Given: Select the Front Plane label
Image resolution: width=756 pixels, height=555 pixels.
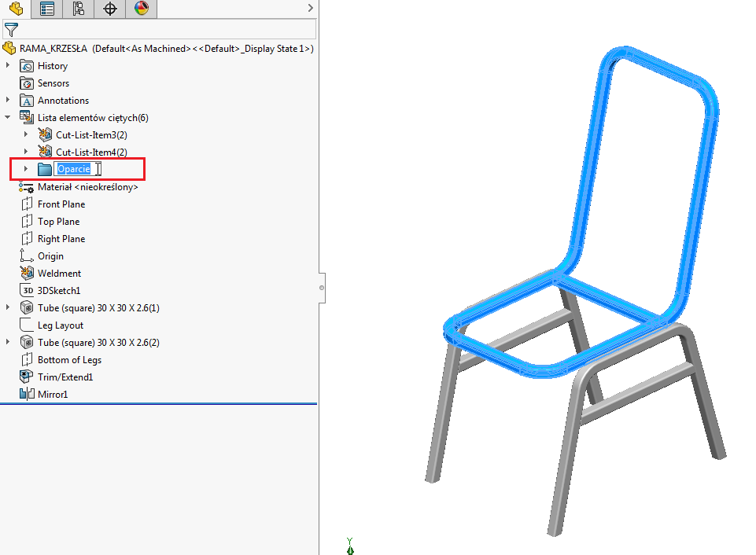Looking at the screenshot, I should pyautogui.click(x=61, y=204).
